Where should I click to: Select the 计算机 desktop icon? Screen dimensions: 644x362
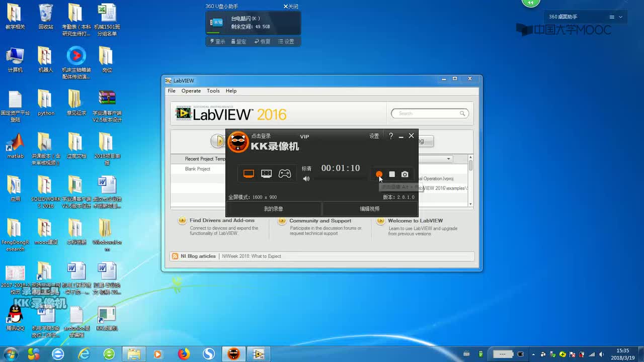point(15,59)
